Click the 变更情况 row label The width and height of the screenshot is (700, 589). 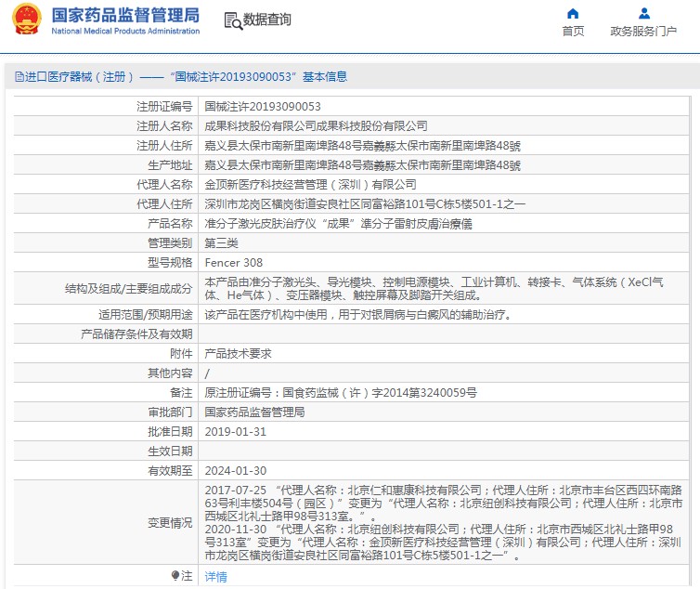(170, 523)
